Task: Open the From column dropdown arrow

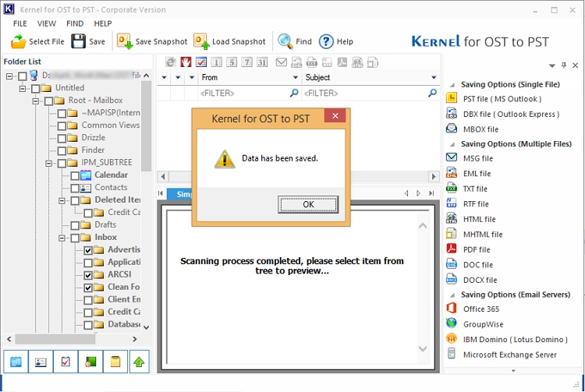Action: coord(296,77)
